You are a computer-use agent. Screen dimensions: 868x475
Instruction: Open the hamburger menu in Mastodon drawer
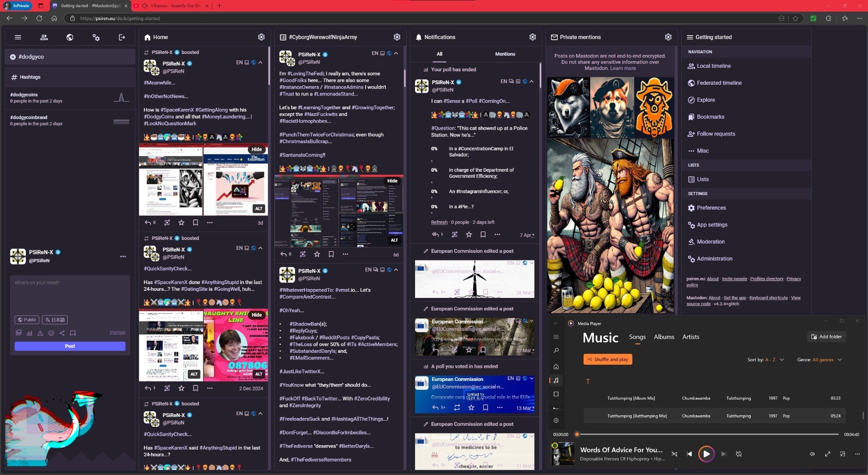click(x=18, y=37)
